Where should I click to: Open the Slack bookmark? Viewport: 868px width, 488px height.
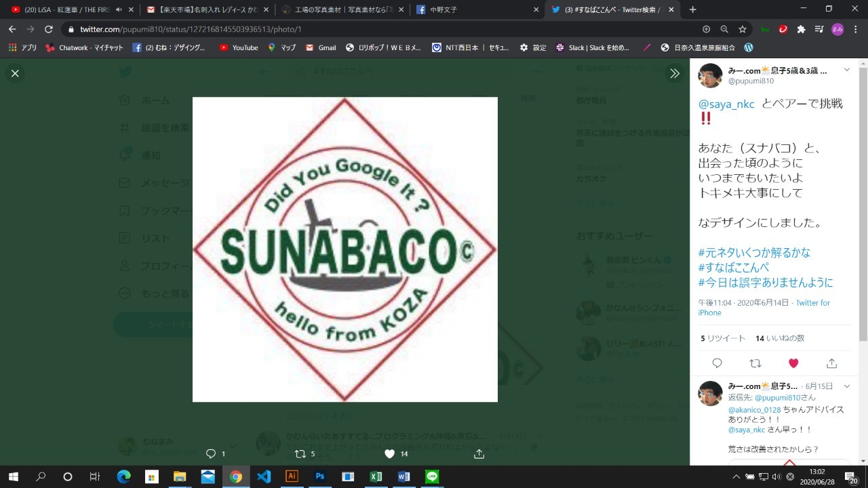pyautogui.click(x=593, y=47)
